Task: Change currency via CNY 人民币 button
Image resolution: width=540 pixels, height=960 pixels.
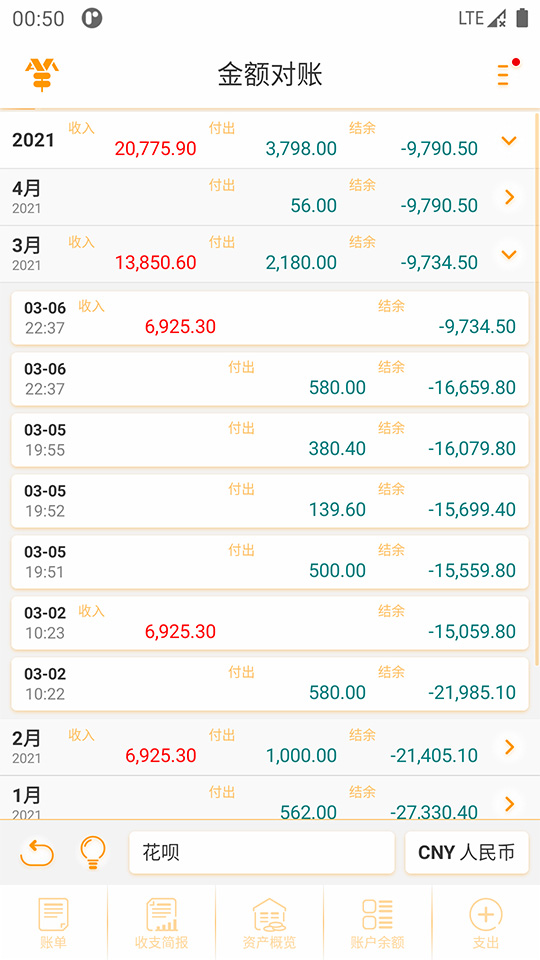Action: (x=467, y=852)
